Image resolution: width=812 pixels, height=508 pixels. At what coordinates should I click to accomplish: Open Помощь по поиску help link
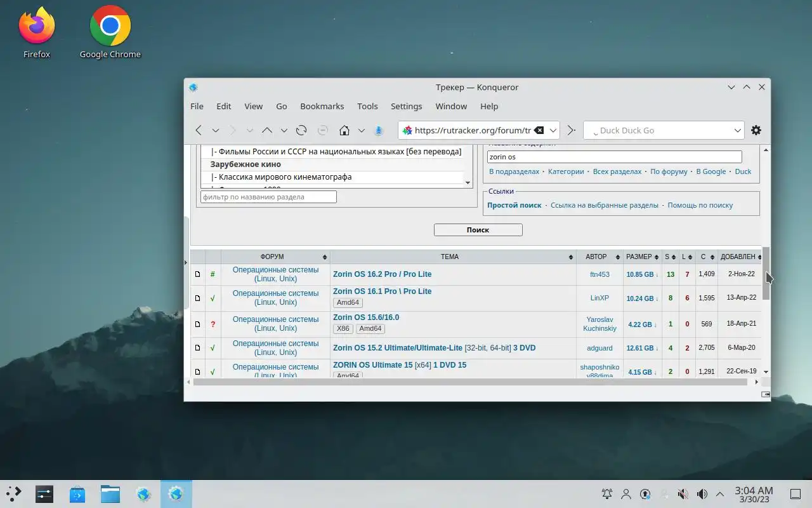[x=700, y=205]
